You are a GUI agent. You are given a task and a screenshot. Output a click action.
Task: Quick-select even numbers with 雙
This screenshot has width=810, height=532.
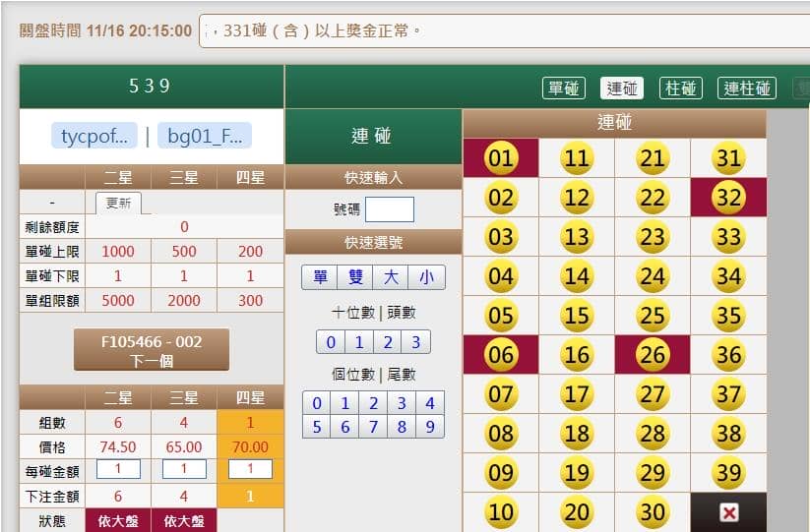(x=355, y=277)
